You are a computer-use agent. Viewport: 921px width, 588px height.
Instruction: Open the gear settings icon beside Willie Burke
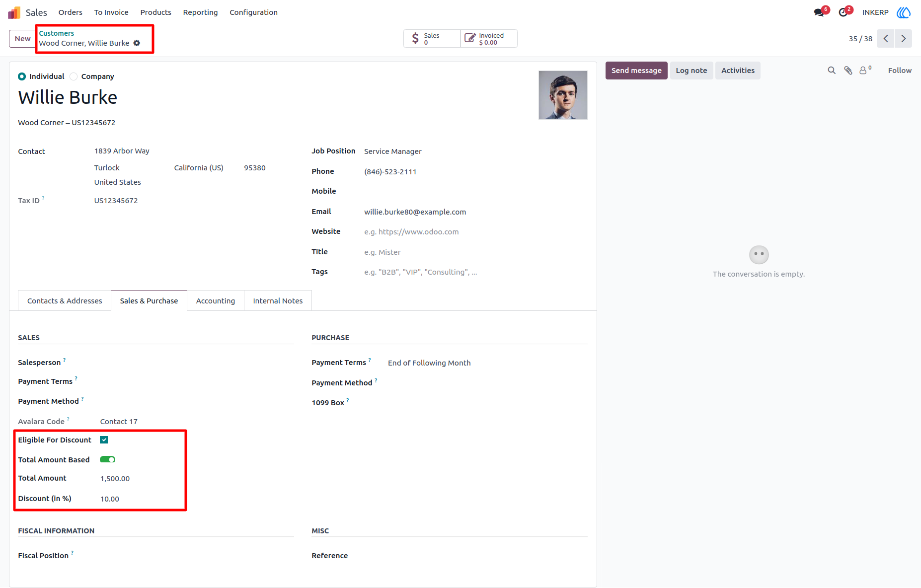point(137,43)
